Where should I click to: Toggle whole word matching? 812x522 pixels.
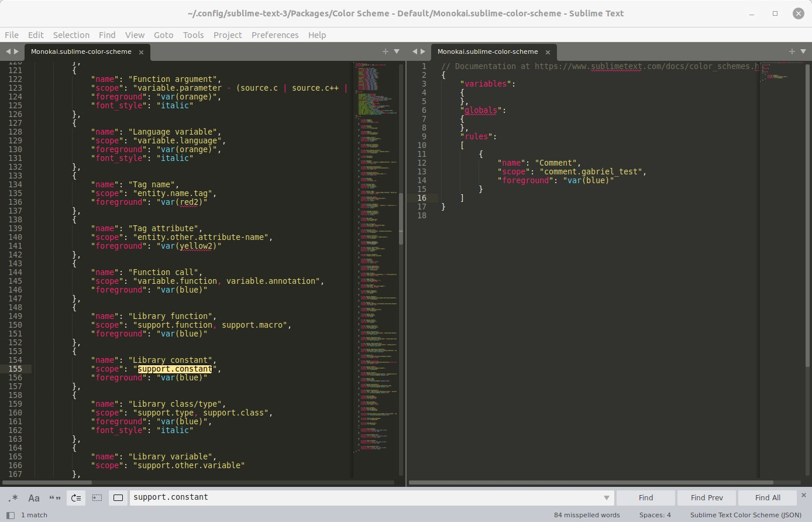55,498
